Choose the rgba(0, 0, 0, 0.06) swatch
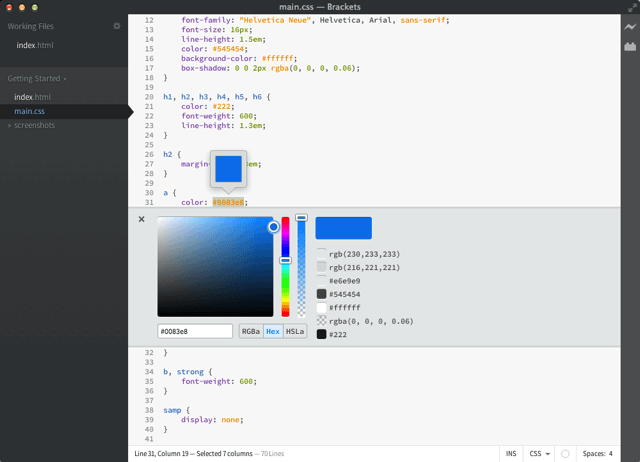This screenshot has width=640, height=462. (321, 321)
